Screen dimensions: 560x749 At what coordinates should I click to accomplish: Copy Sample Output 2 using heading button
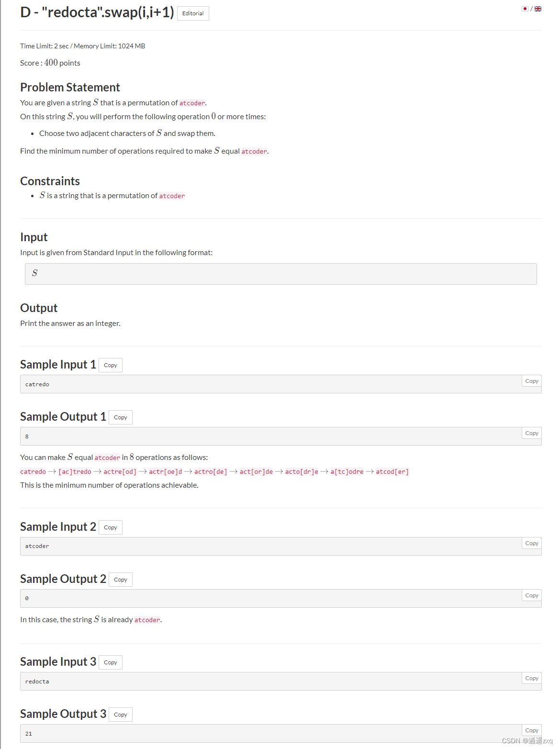[x=121, y=580]
